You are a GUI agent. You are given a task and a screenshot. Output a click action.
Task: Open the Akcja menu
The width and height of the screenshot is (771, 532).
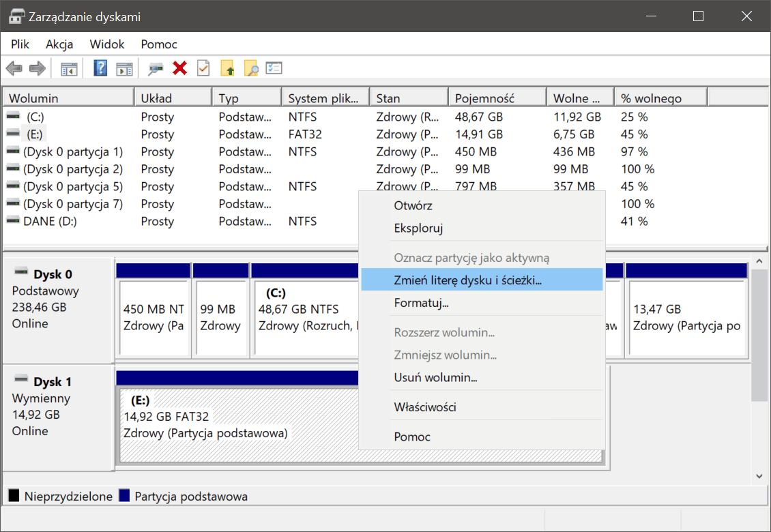coord(59,44)
